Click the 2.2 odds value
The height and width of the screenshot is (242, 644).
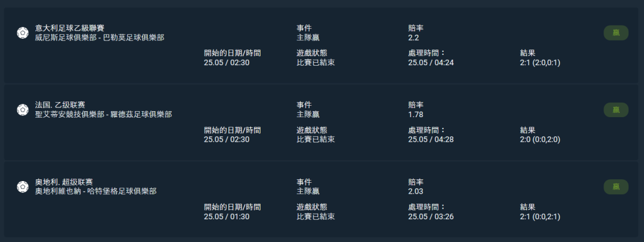pos(413,38)
